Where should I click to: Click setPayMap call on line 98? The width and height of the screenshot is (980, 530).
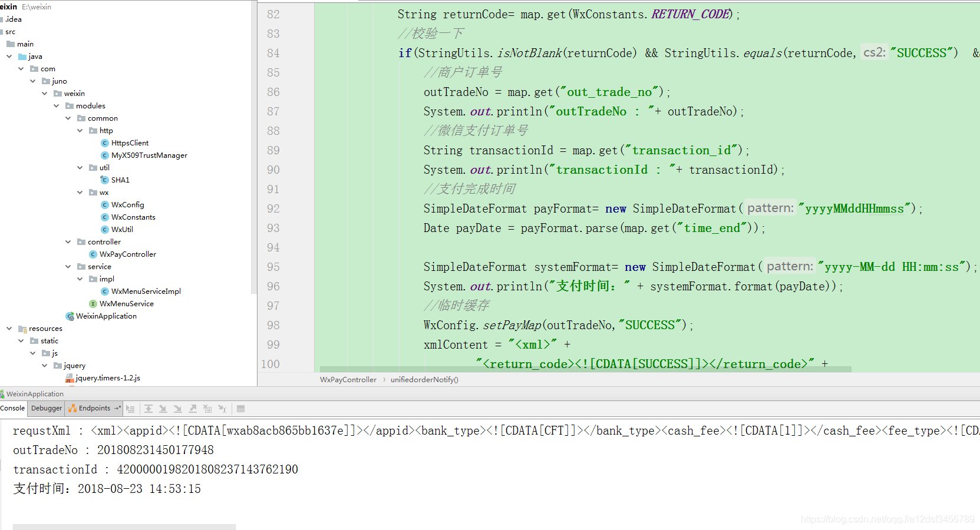pyautogui.click(x=512, y=325)
